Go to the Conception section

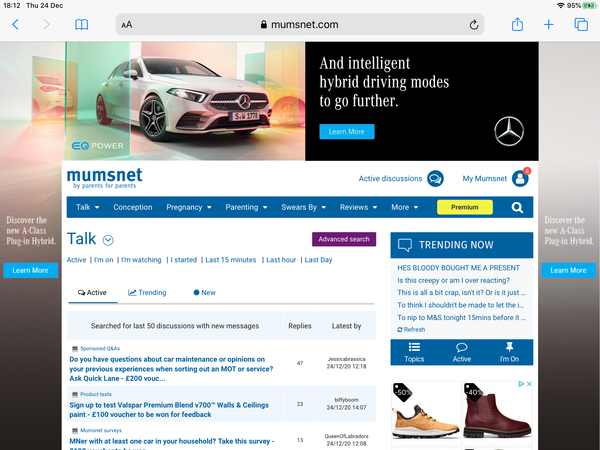click(x=133, y=207)
